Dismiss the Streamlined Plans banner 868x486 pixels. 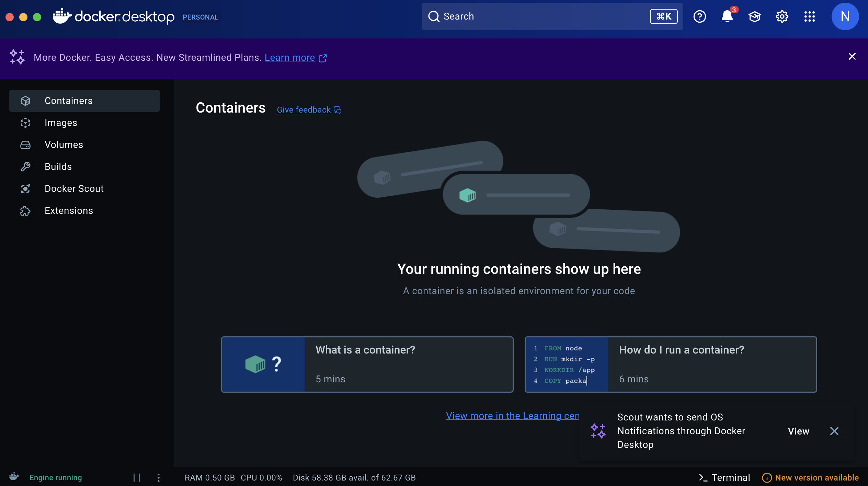pyautogui.click(x=852, y=57)
